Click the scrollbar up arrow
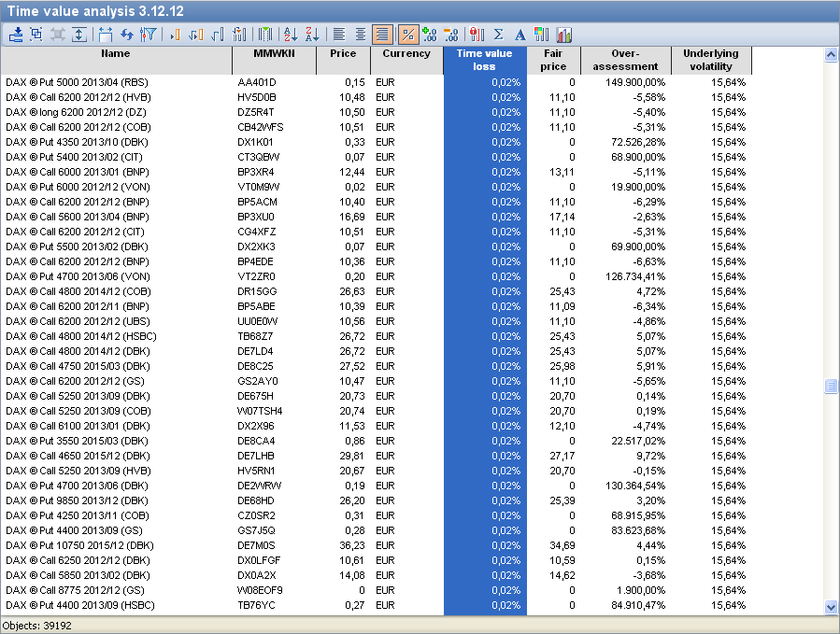Viewport: 840px width, 634px height. click(x=831, y=54)
